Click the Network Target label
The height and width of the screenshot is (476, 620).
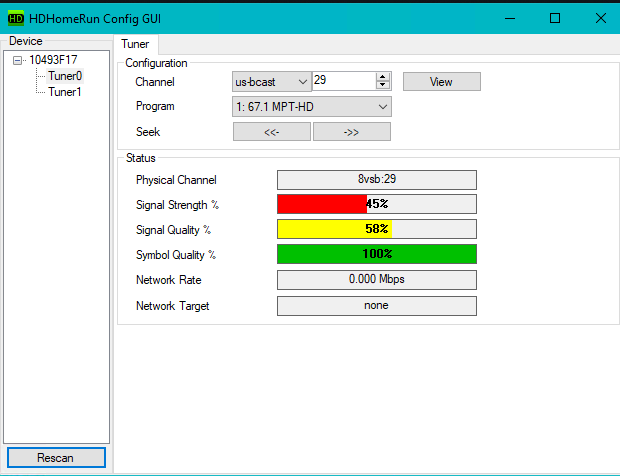click(x=172, y=306)
